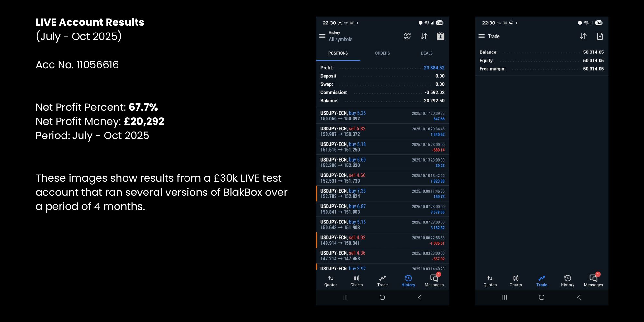644x322 pixels.
Task: Open the calendar date filter icon
Action: (x=440, y=36)
